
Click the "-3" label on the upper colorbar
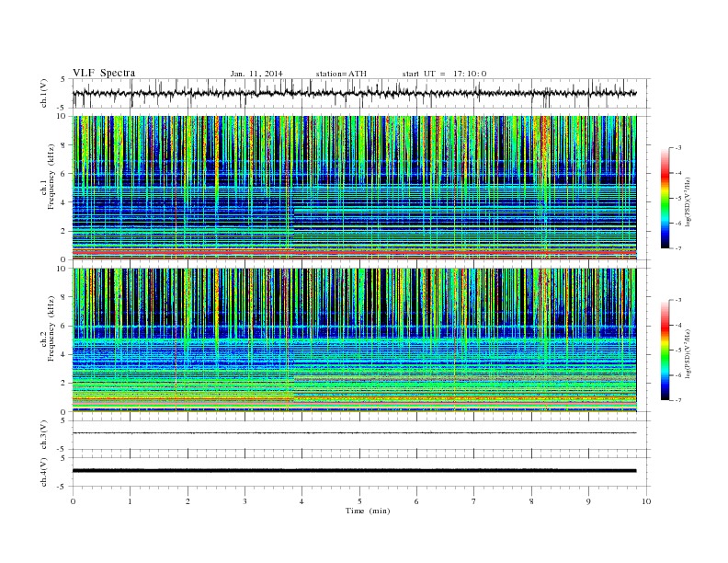click(677, 148)
